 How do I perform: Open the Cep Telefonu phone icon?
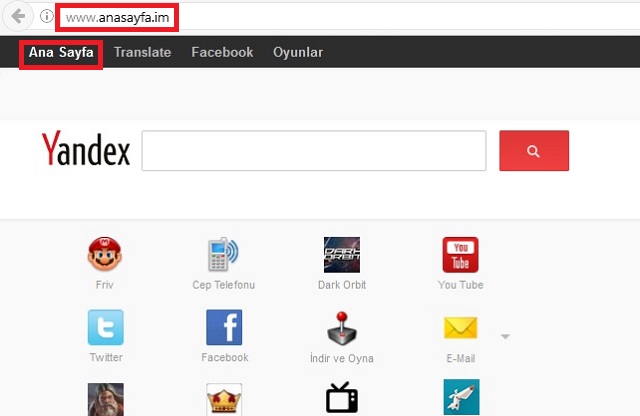223,254
